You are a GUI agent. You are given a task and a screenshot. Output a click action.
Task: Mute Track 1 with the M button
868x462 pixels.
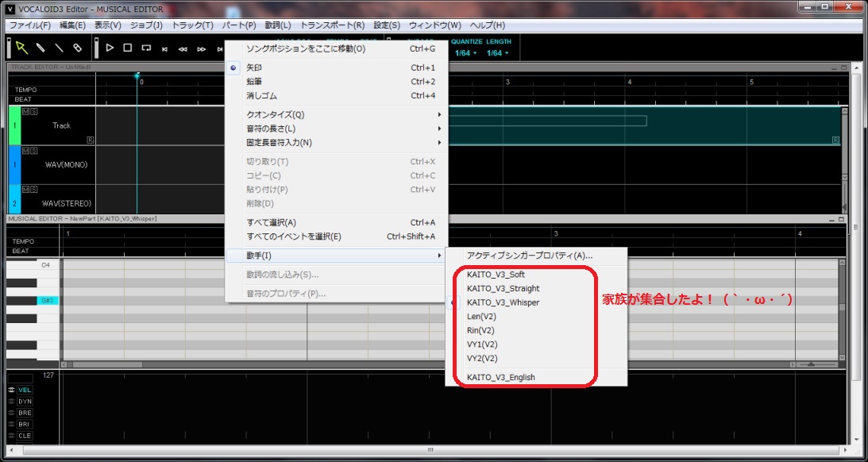(25, 111)
